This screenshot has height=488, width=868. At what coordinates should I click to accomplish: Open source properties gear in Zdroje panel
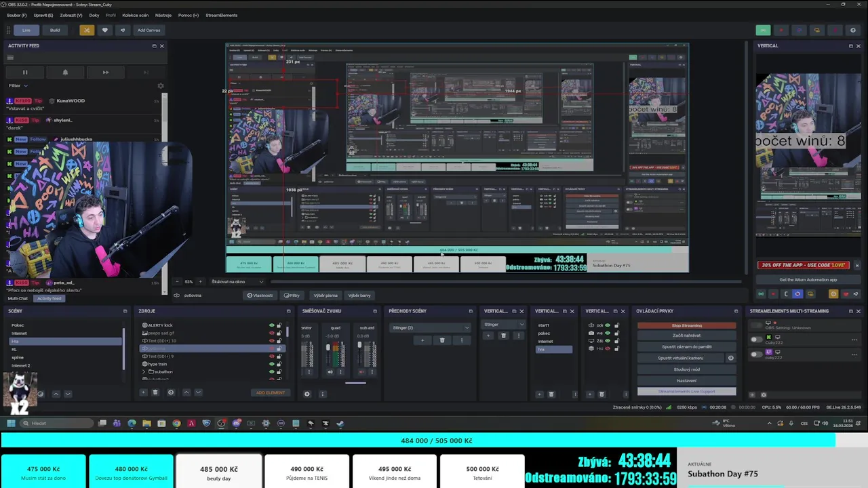[171, 392]
